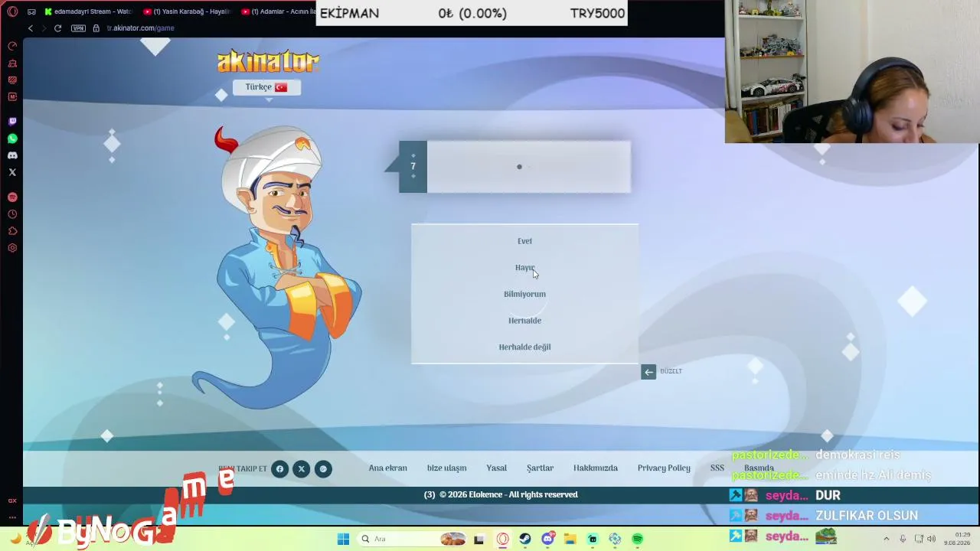This screenshot has height=551, width=980.
Task: Open WhatsApp from the Opera sidebar
Action: [12, 139]
